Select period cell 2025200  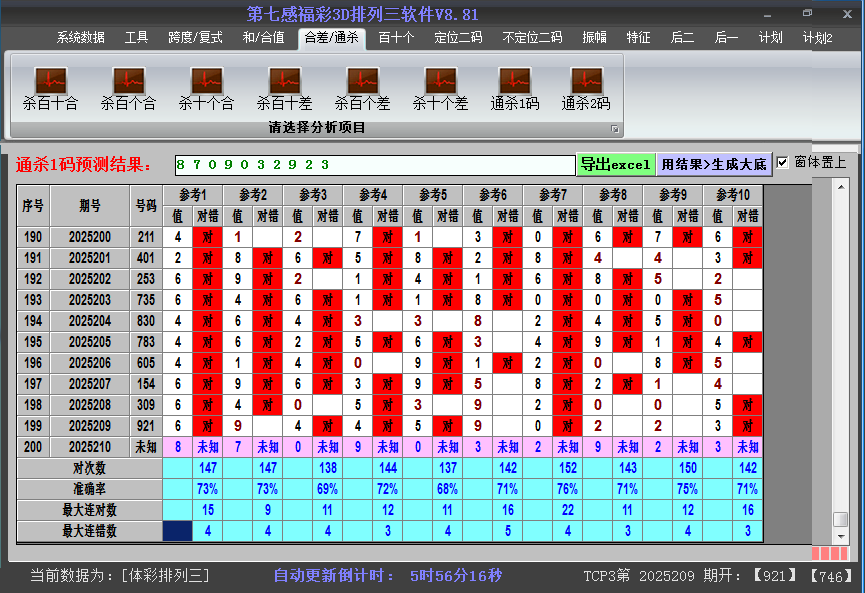tap(90, 237)
